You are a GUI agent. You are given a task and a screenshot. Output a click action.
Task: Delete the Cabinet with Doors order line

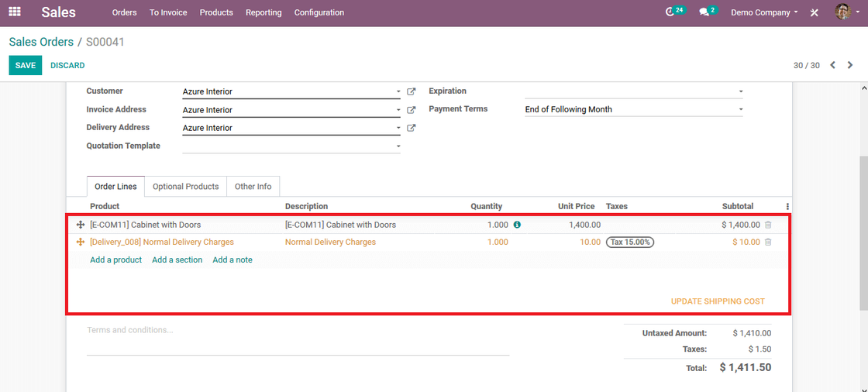pos(768,225)
